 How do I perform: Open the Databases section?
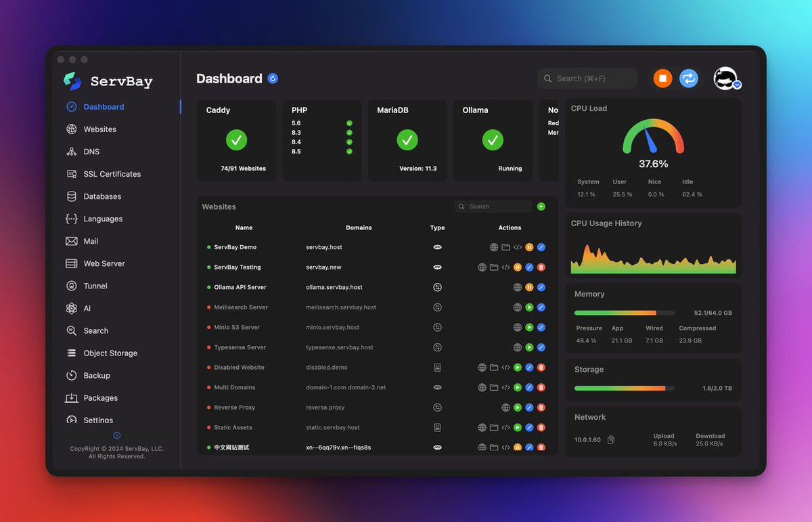[x=101, y=196]
